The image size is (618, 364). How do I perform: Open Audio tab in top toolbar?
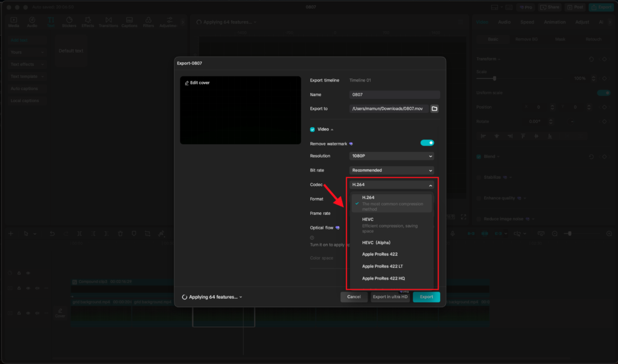click(x=32, y=22)
